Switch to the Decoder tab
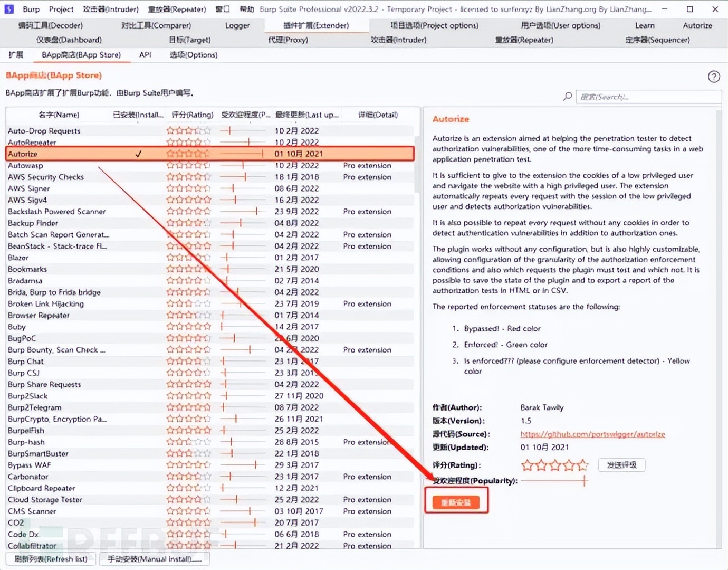 pos(50,25)
